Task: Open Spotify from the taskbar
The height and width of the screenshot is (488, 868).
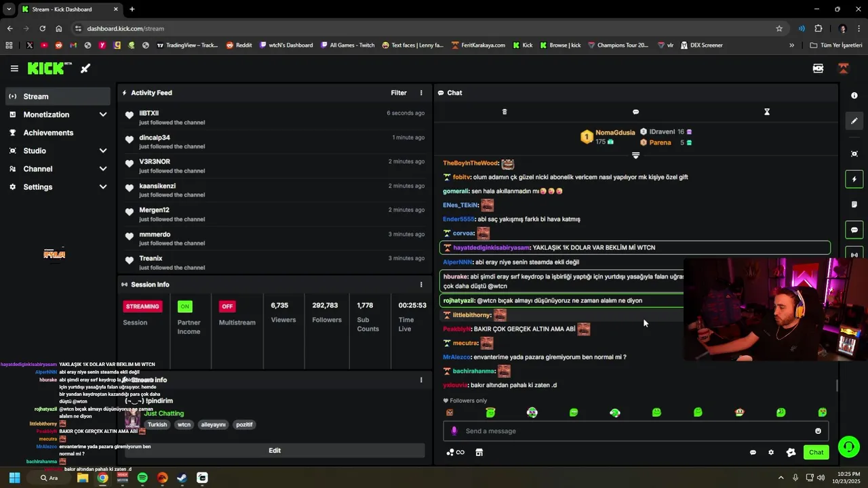Action: point(142,478)
